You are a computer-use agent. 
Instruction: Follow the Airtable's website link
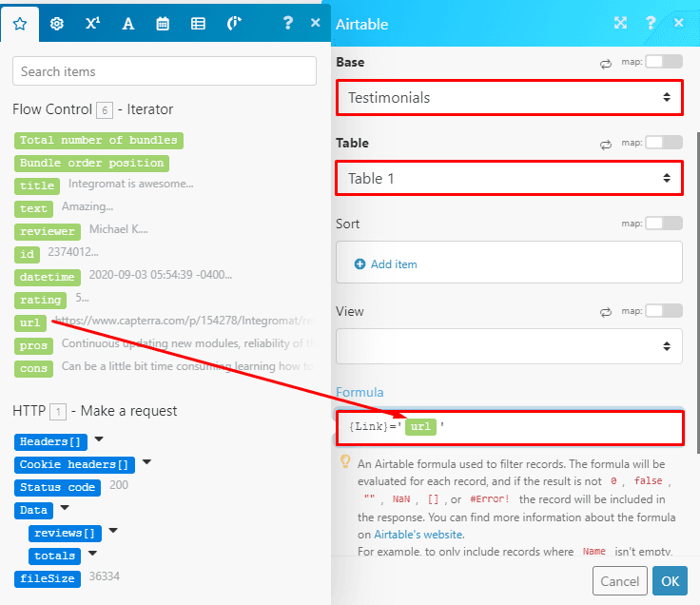pyautogui.click(x=418, y=535)
